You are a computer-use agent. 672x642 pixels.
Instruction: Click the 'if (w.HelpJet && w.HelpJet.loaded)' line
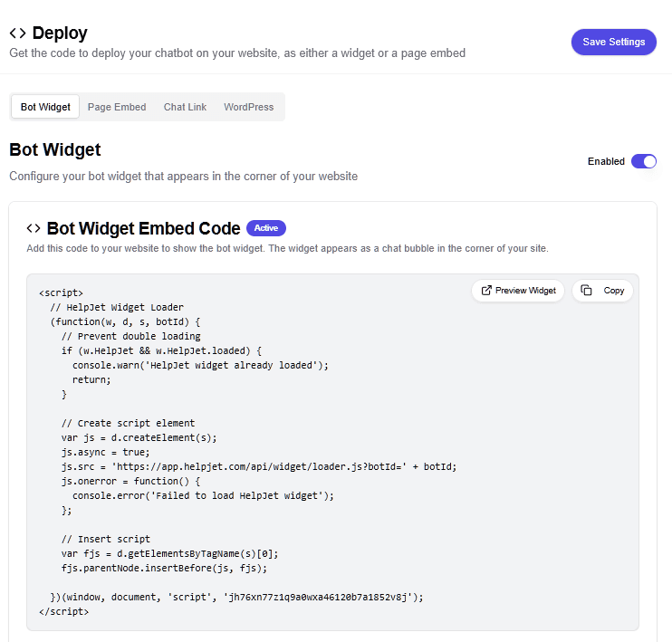(x=161, y=350)
